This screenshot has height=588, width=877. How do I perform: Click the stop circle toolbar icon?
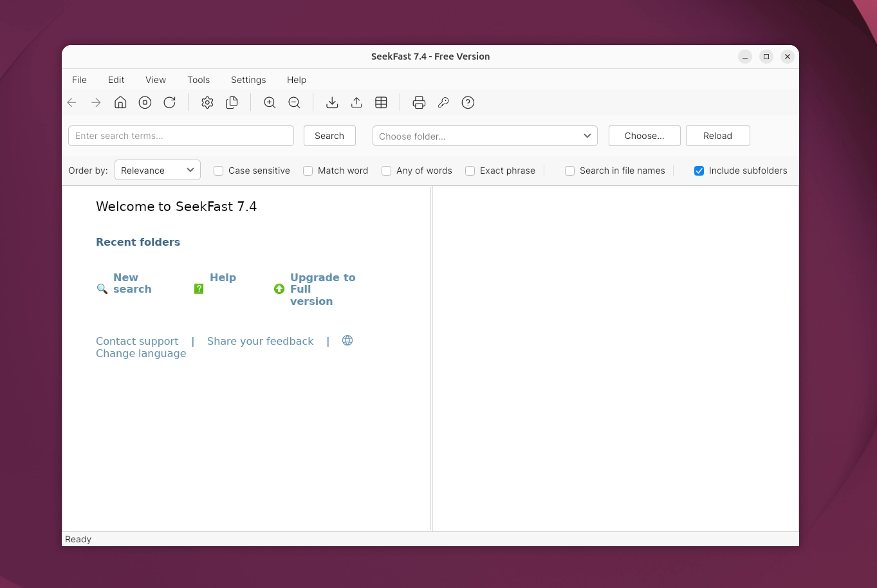point(145,103)
